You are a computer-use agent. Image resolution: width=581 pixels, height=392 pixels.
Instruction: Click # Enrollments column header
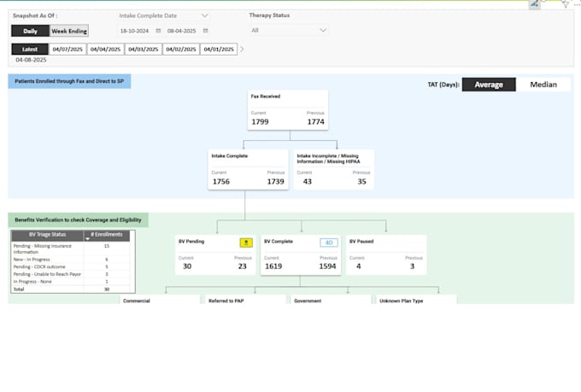[x=107, y=235]
